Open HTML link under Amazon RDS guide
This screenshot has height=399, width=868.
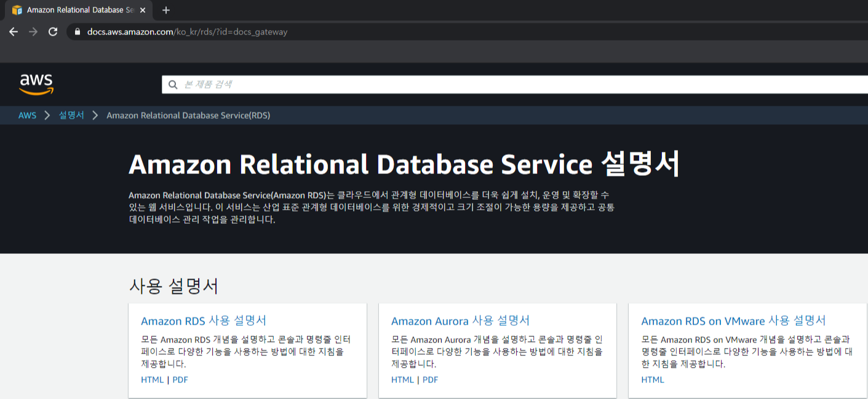(153, 380)
